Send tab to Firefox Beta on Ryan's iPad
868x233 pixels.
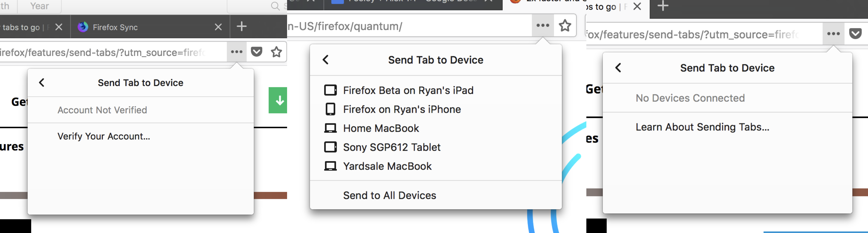coord(408,90)
